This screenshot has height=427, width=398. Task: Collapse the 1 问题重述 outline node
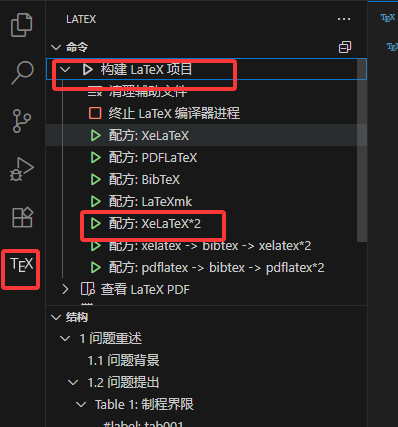pyautogui.click(x=65, y=339)
